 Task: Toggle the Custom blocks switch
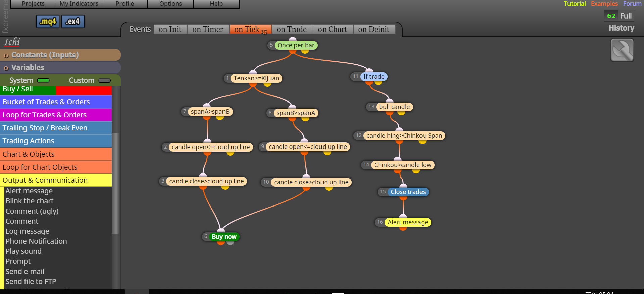point(104,80)
